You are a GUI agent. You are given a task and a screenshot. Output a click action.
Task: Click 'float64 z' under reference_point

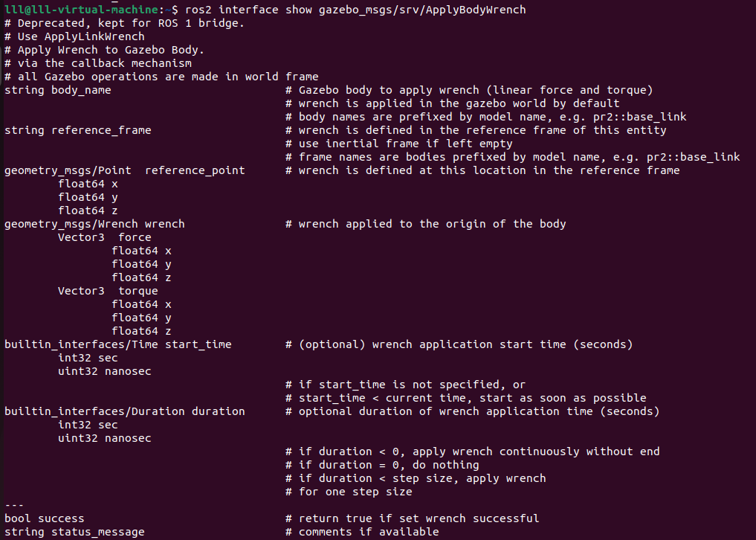point(88,210)
